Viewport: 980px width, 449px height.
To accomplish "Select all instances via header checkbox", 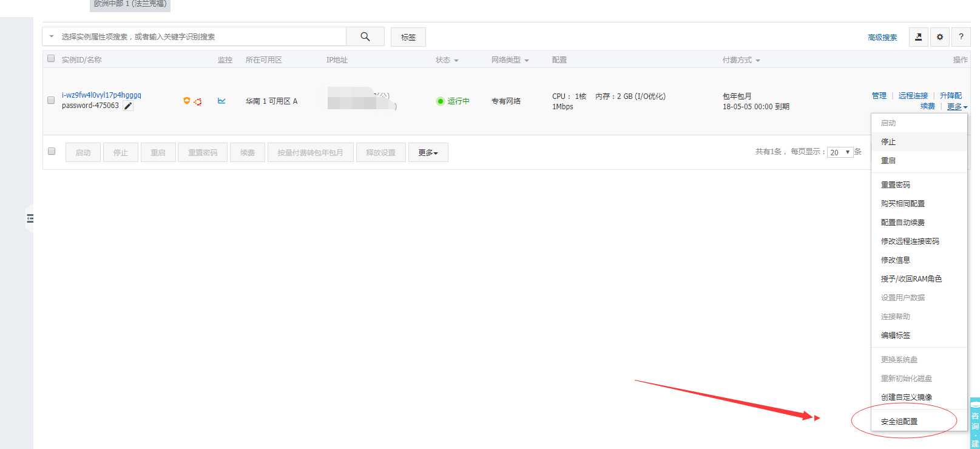I will 51,59.
